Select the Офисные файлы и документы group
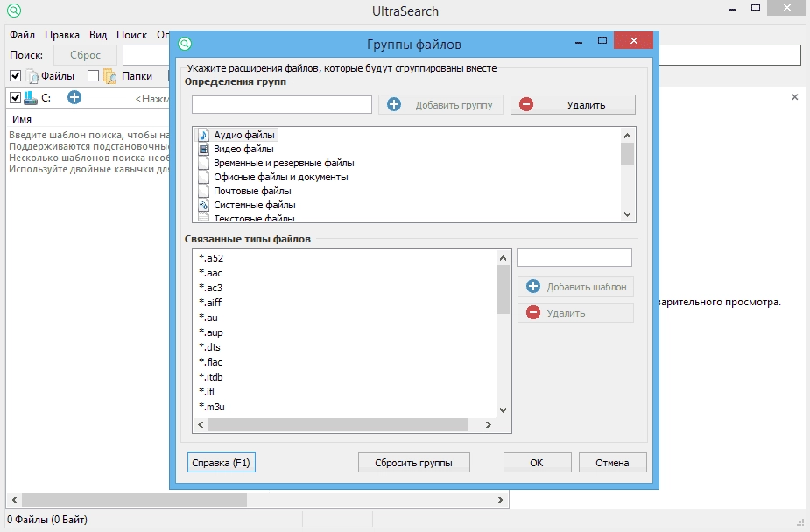Viewport: 810px width, 532px height. [x=281, y=177]
